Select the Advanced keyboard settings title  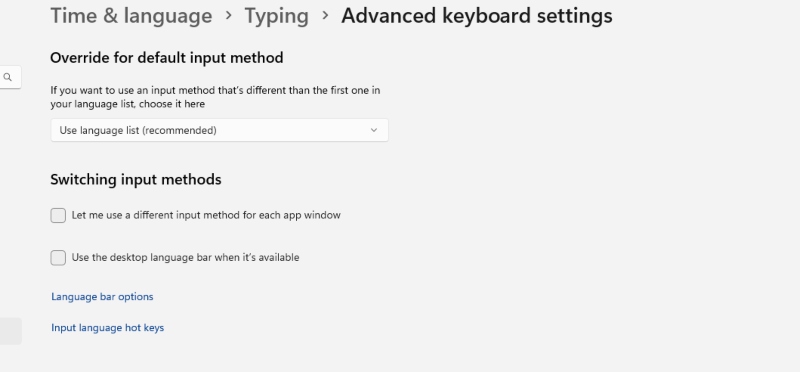(477, 16)
